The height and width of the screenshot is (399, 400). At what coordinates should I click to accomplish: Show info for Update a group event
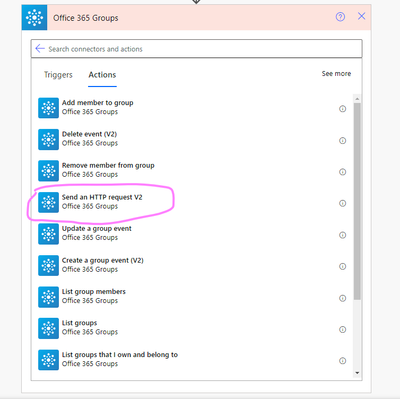(x=342, y=235)
